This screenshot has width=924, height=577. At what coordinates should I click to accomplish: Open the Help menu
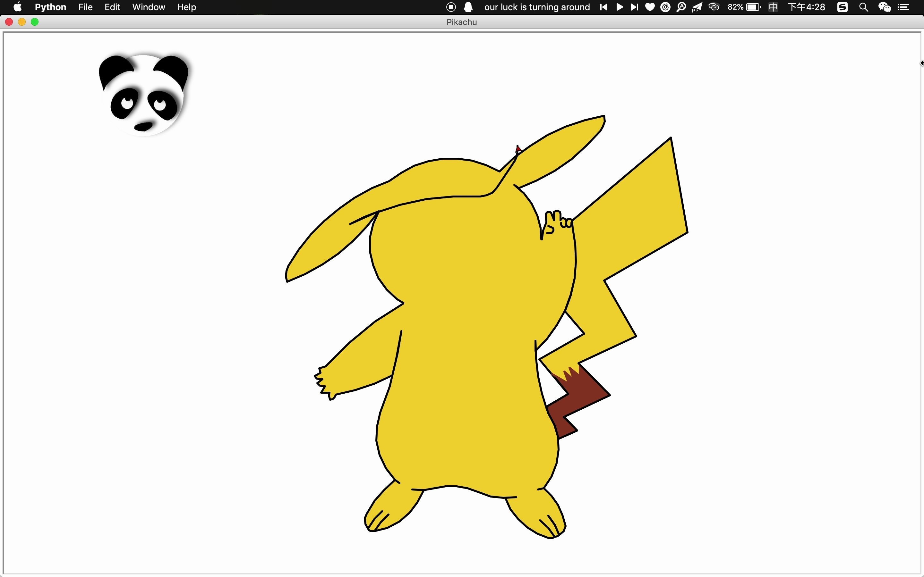tap(186, 7)
